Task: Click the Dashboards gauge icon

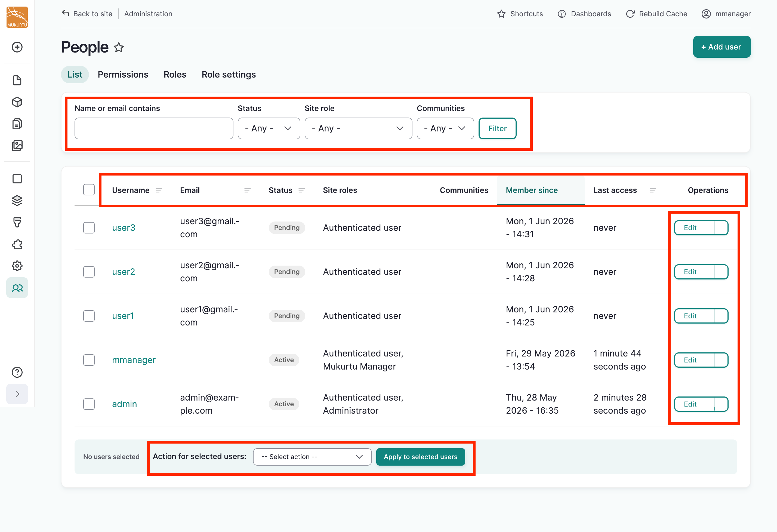Action: click(x=562, y=14)
